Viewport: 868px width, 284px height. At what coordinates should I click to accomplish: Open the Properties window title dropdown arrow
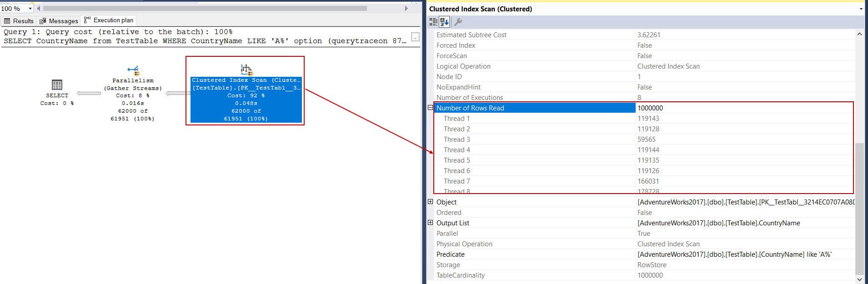(861, 9)
